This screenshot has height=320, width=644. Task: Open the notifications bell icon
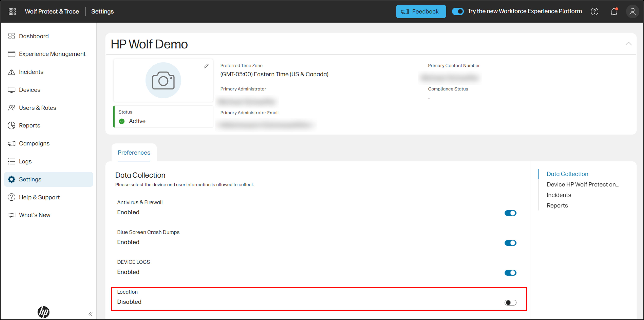coord(614,12)
